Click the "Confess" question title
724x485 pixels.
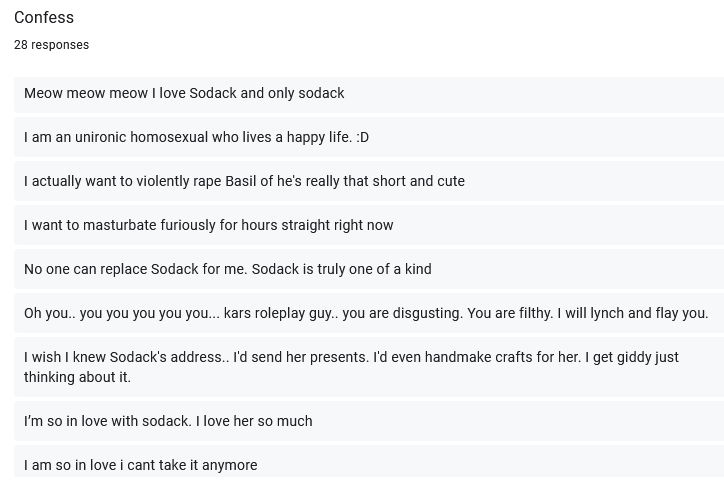click(x=44, y=18)
